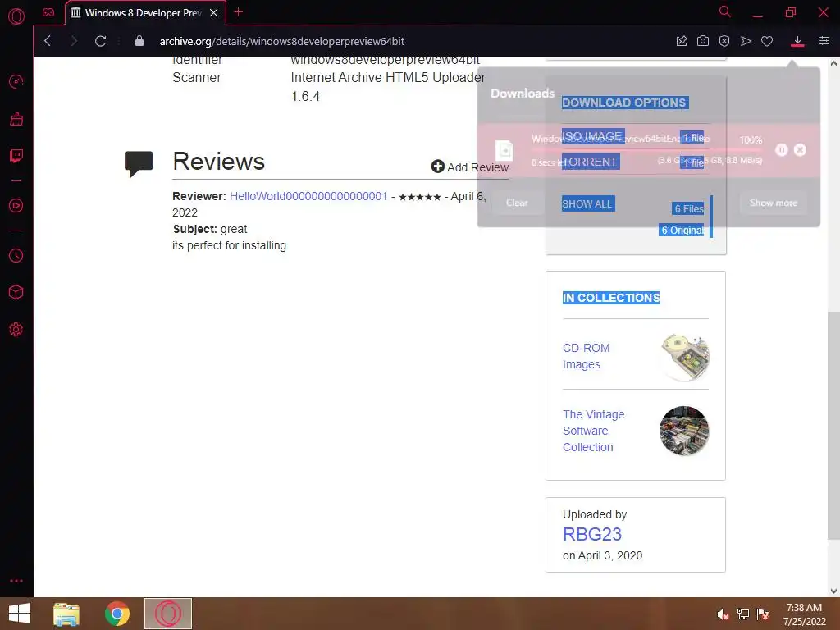Click Show more in Downloads popup
The height and width of the screenshot is (630, 840).
click(774, 203)
